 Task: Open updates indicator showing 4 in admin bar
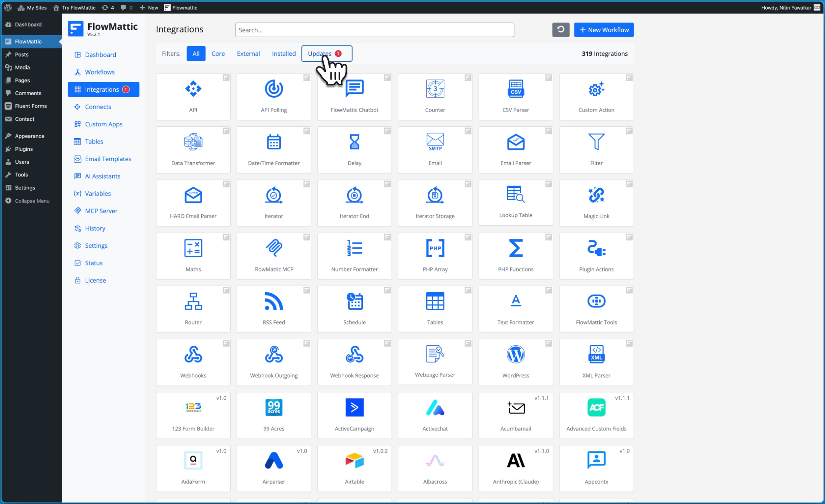point(108,8)
